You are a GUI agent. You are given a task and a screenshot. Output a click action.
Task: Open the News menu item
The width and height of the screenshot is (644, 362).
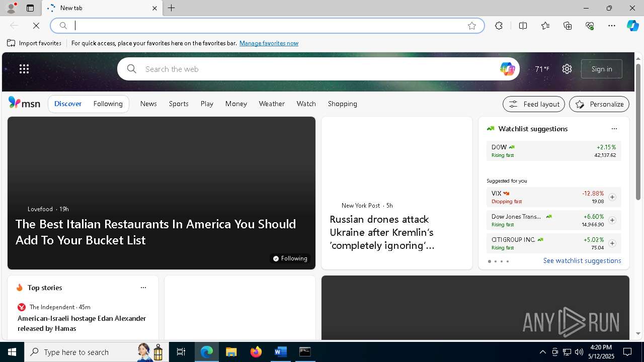[x=148, y=104]
